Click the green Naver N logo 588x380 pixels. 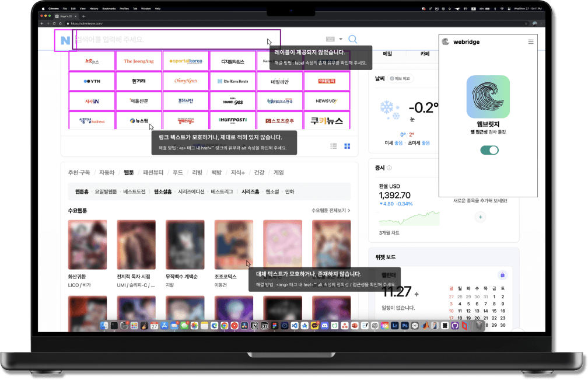point(65,40)
